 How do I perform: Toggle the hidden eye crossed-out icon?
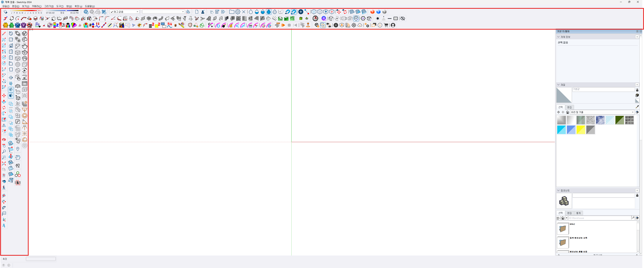click(x=403, y=18)
